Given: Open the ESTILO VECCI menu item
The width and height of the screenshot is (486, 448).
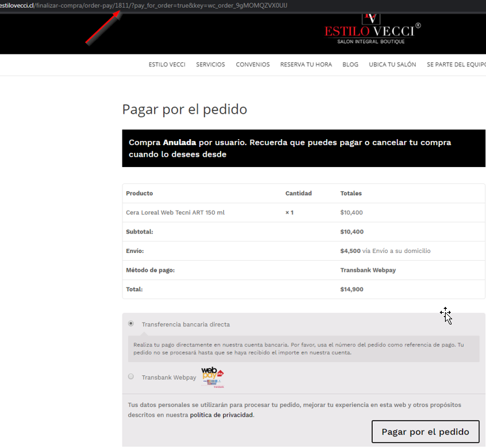Looking at the screenshot, I should click(167, 65).
